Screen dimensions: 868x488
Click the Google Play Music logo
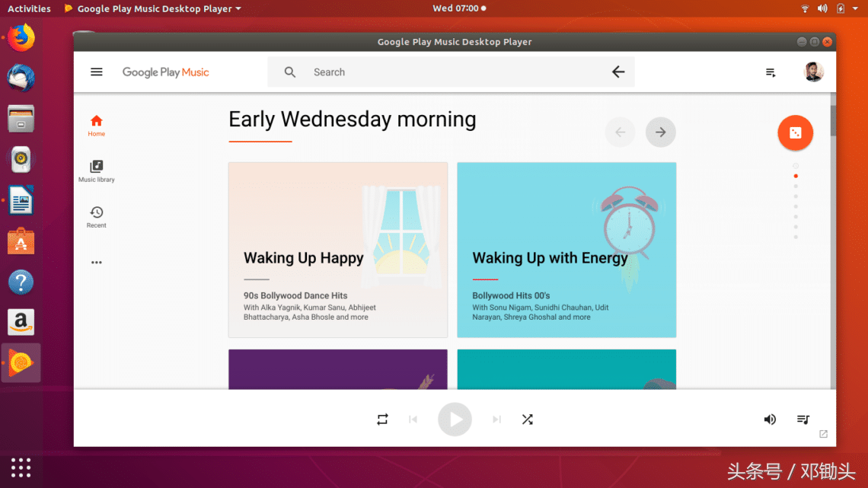point(165,72)
